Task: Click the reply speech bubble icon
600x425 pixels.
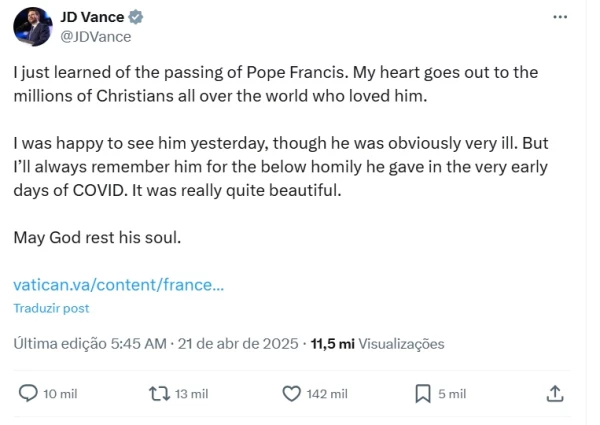Action: click(x=29, y=394)
